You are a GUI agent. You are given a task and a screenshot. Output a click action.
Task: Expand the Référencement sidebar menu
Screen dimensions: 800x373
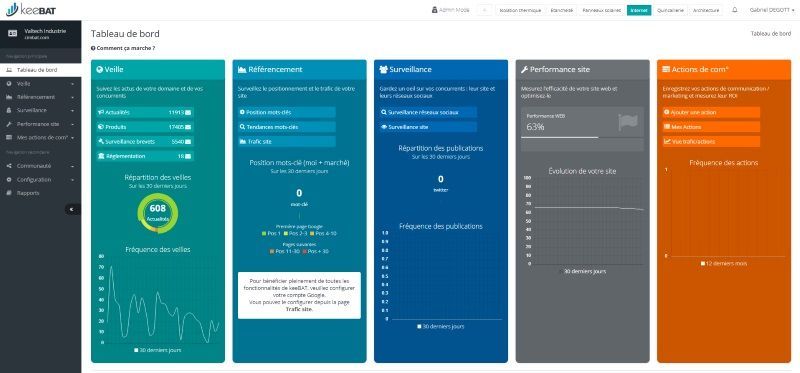(40, 97)
